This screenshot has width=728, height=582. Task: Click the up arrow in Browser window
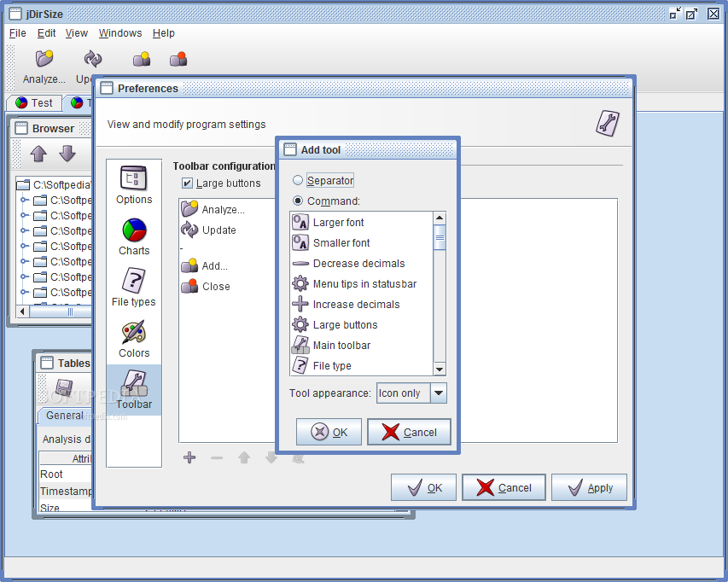tap(38, 153)
